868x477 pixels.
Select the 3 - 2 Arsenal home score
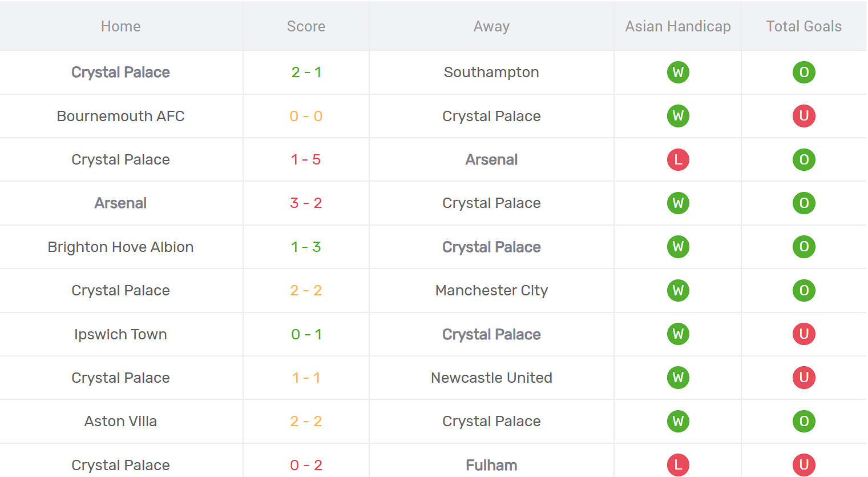pos(306,203)
